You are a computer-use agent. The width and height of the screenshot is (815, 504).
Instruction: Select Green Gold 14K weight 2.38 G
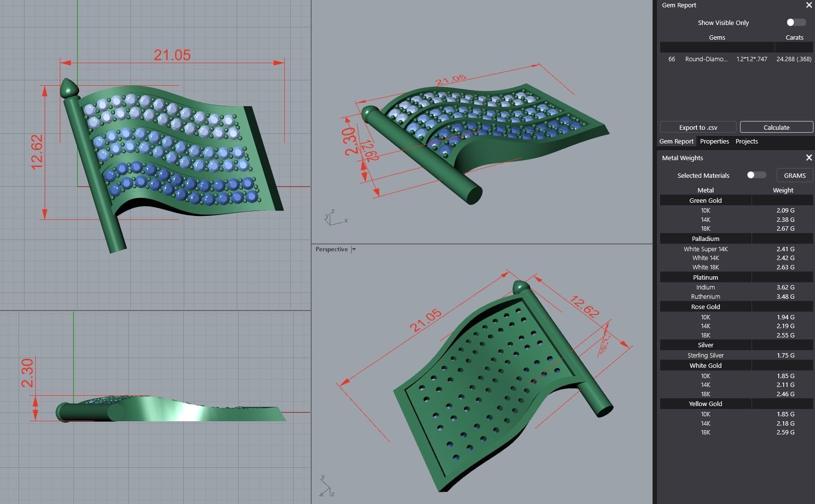(785, 219)
